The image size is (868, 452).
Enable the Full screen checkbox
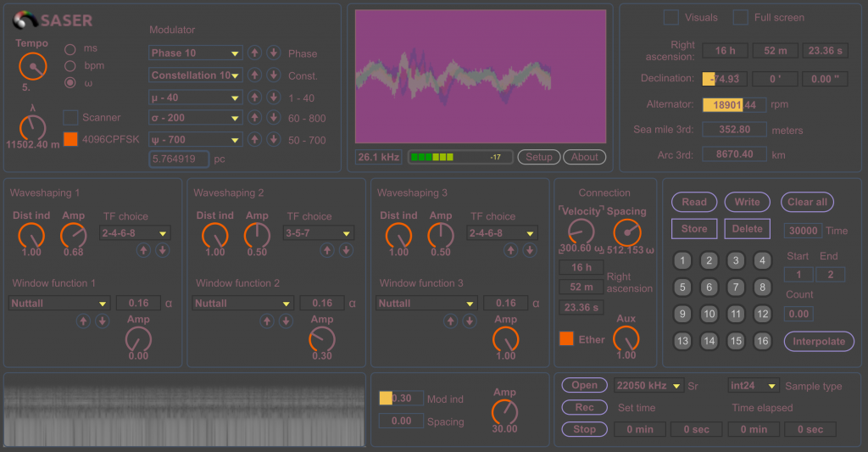click(740, 17)
